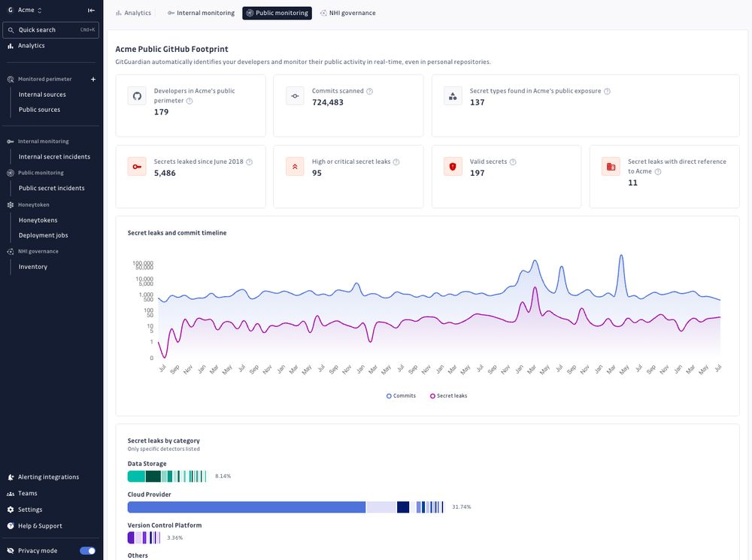
Task: Toggle the Secret leaks series in legend
Action: point(448,396)
